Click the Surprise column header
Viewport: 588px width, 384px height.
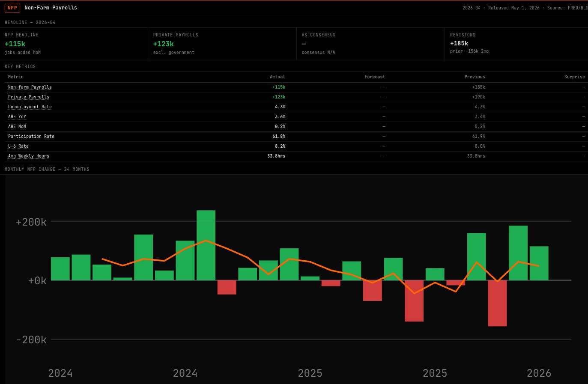575,77
